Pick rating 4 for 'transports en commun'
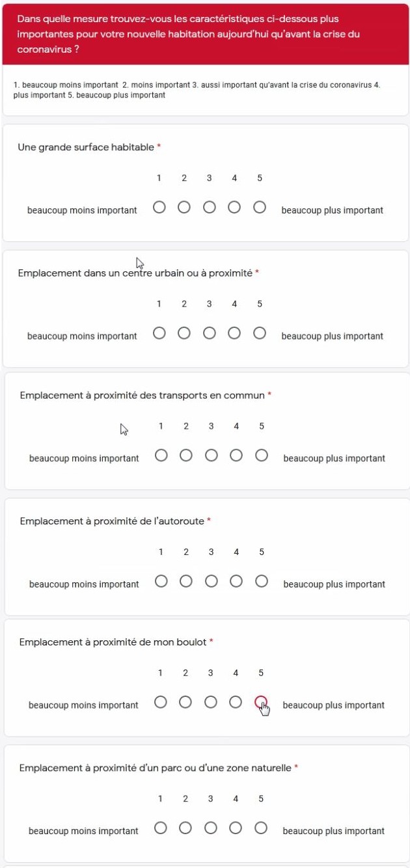This screenshot has height=868, width=410. (x=236, y=455)
